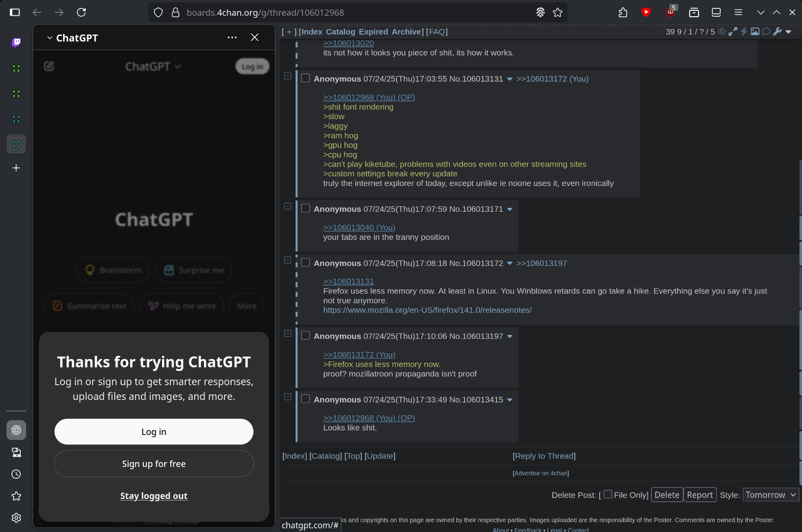Open the container tabs toolbar icon
802x532 pixels.
(x=694, y=12)
